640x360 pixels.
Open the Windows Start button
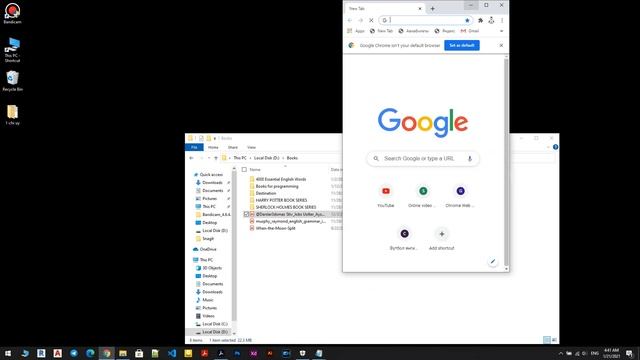click(x=8, y=353)
